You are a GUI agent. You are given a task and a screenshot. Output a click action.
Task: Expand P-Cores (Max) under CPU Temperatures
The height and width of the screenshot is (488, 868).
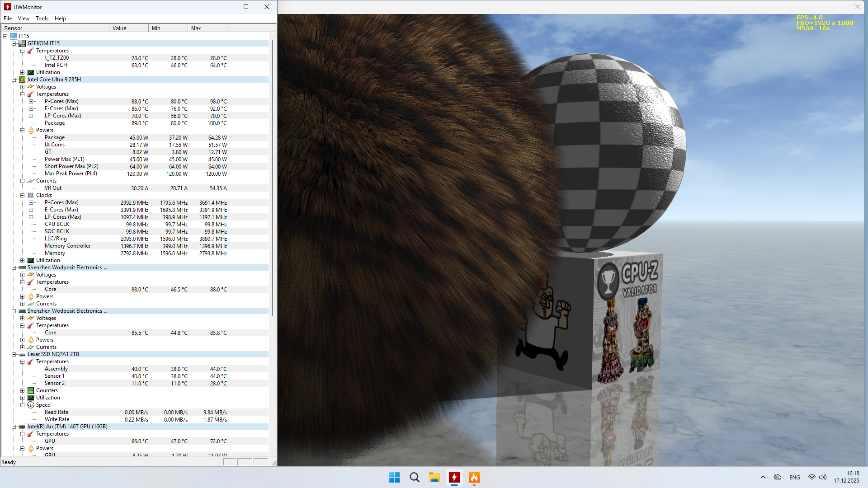click(x=31, y=101)
